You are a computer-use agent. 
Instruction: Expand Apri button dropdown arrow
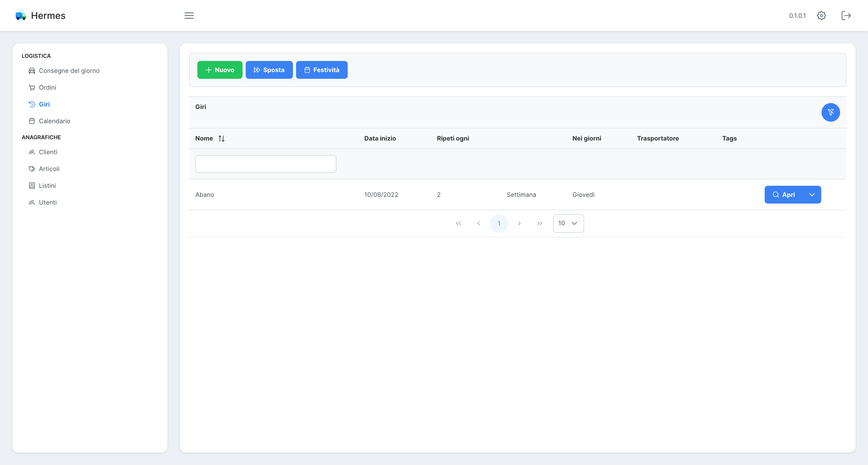(812, 195)
